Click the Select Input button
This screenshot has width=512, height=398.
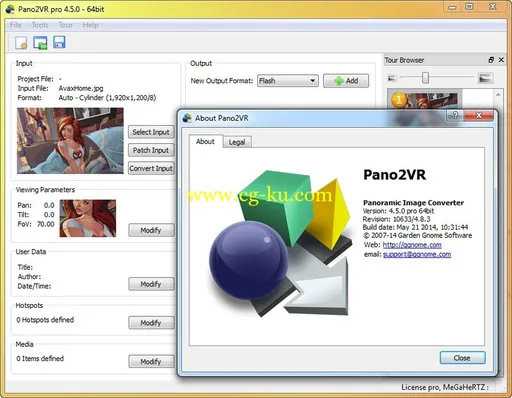click(x=151, y=132)
